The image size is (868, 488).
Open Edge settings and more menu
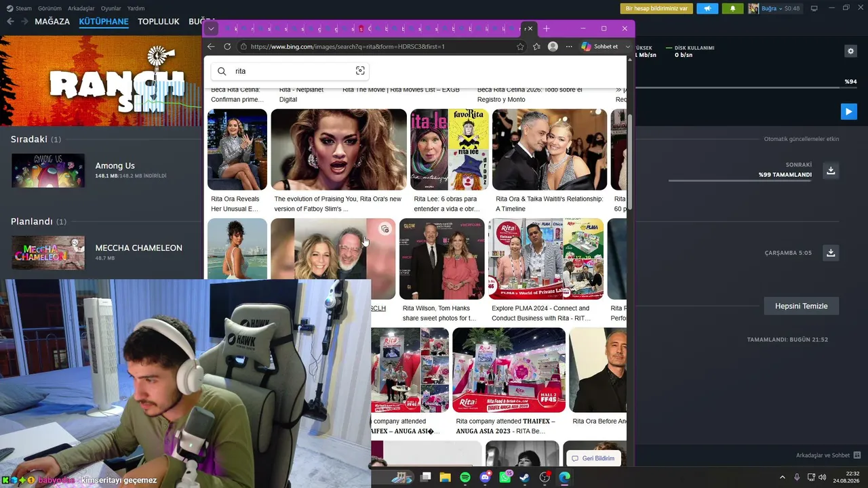pos(569,46)
